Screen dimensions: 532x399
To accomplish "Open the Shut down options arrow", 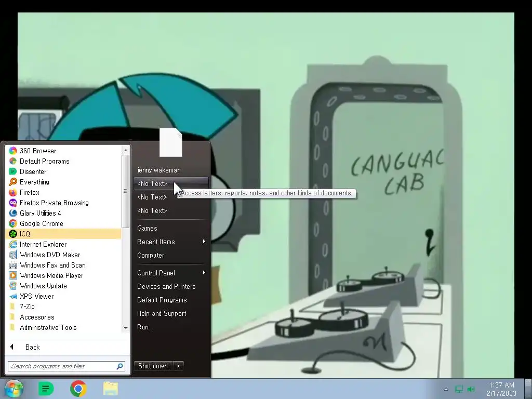I will click(179, 366).
